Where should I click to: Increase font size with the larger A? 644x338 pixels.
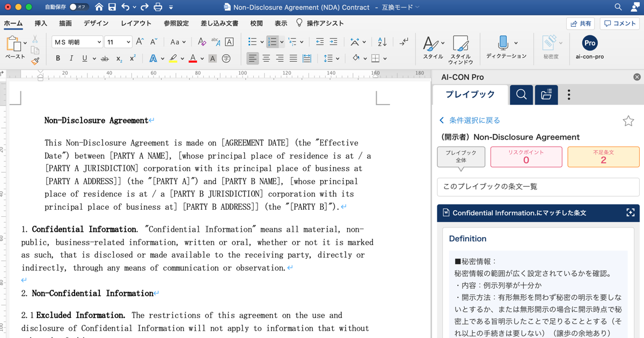point(140,42)
